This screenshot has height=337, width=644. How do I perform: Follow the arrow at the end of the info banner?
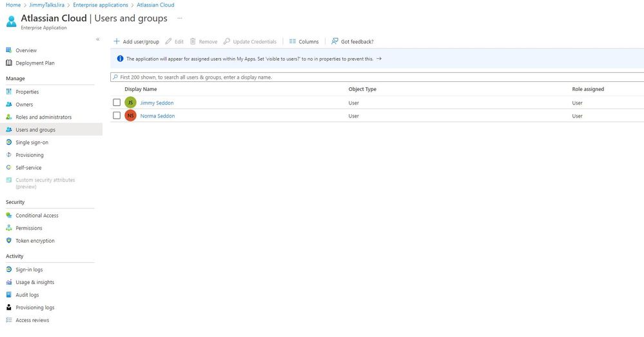(378, 59)
